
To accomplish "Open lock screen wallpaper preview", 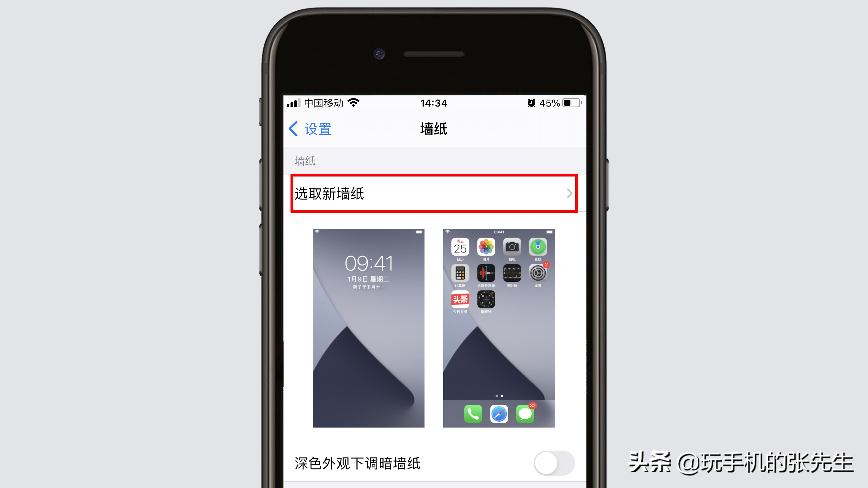I will tap(368, 327).
